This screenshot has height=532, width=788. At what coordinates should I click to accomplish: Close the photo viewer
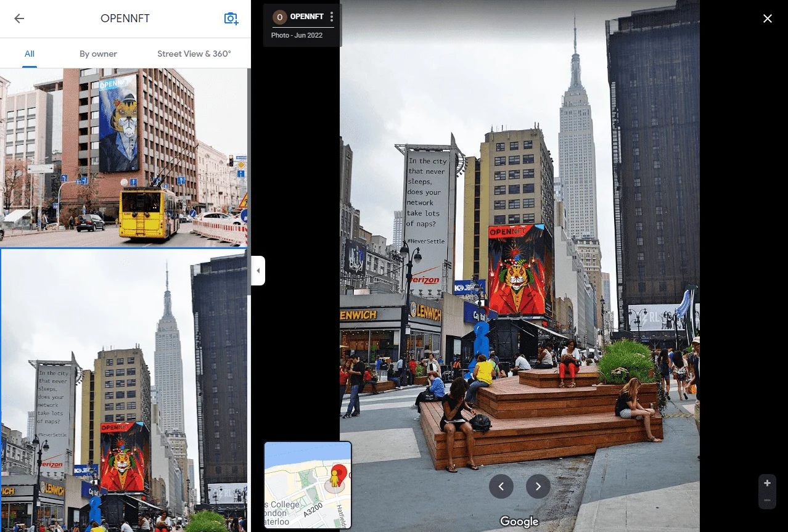point(768,18)
